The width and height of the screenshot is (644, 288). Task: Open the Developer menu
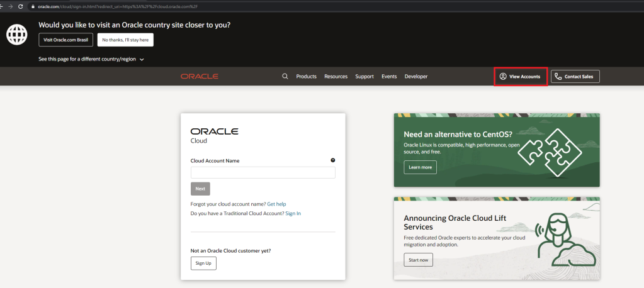pos(416,76)
